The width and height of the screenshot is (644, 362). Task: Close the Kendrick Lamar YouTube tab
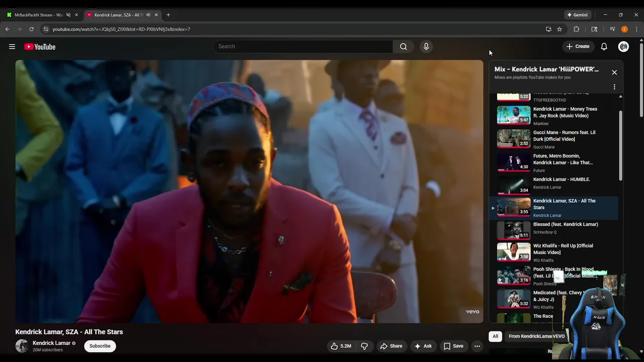[156, 15]
